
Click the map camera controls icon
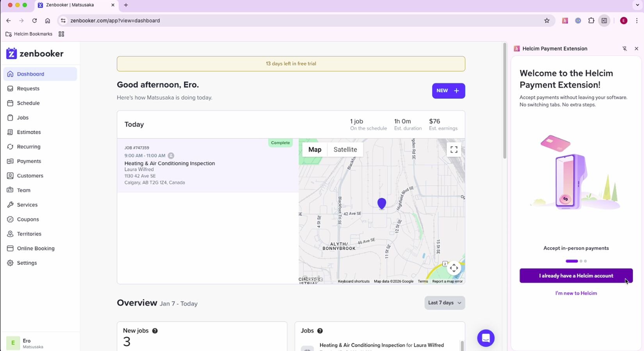pos(454,268)
